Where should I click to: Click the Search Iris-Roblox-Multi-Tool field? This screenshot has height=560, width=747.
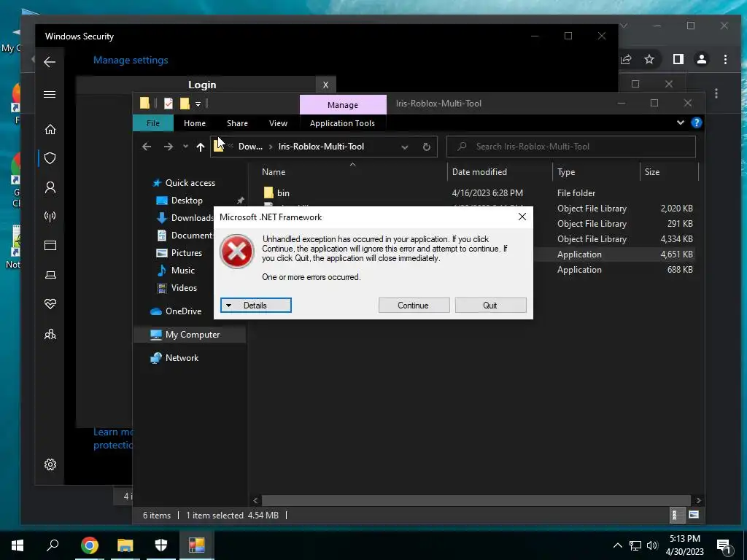tap(570, 147)
